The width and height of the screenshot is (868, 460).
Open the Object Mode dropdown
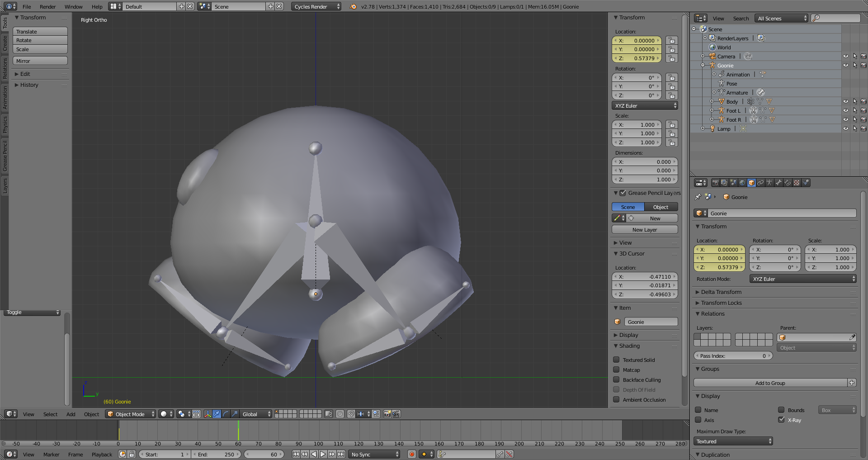tap(131, 414)
